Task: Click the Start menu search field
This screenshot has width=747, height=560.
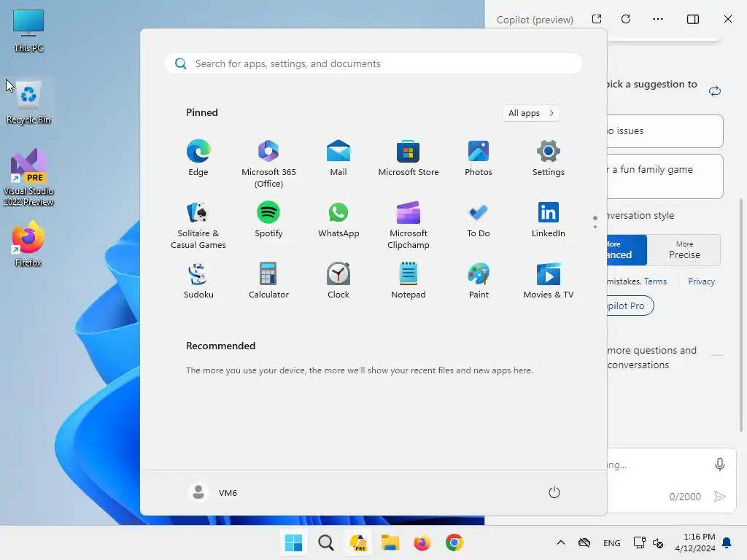Action: point(373,64)
